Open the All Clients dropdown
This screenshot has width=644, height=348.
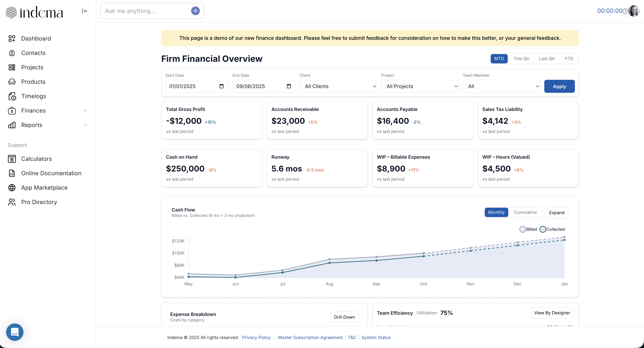(338, 86)
